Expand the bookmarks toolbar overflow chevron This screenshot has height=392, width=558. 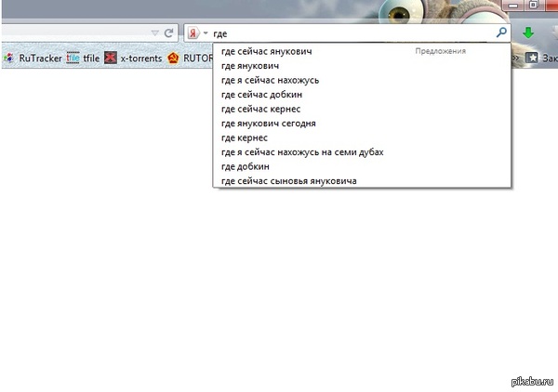(518, 58)
